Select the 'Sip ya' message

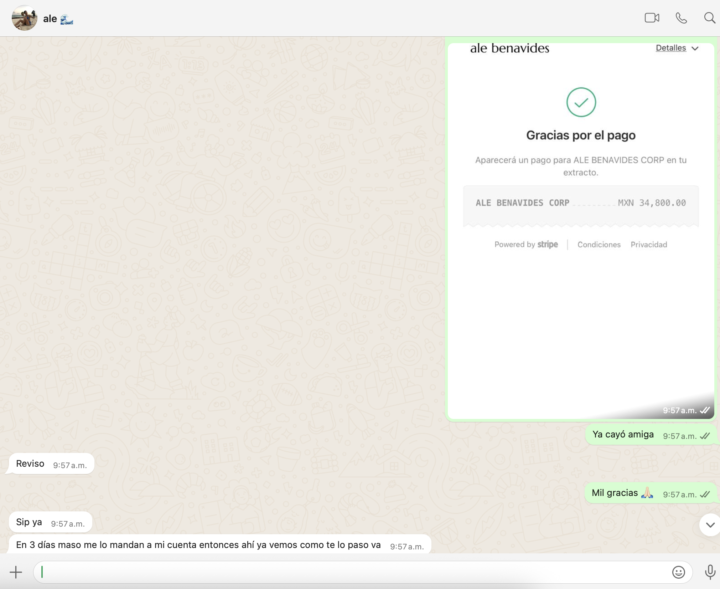click(x=50, y=522)
